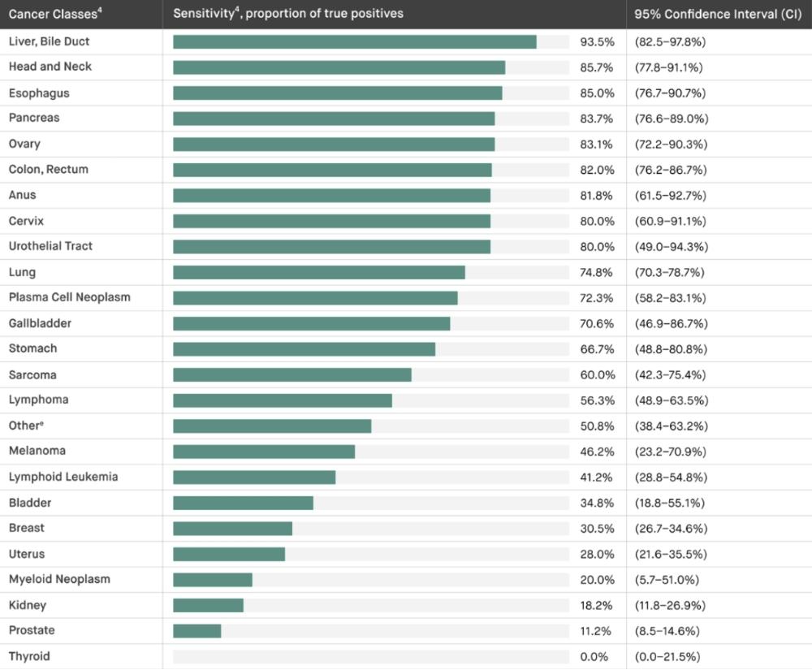The image size is (812, 670).
Task: Click the Cancer Classes column header
Action: [54, 14]
